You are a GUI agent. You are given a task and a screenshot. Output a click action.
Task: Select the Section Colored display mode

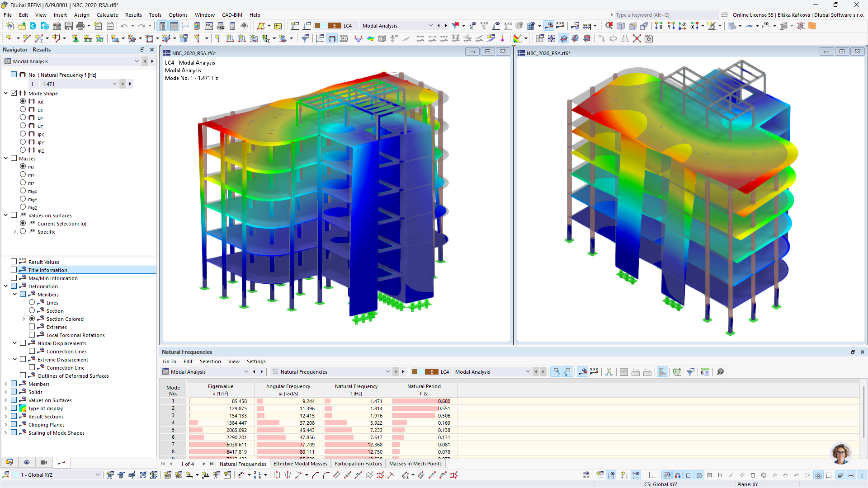pyautogui.click(x=33, y=319)
